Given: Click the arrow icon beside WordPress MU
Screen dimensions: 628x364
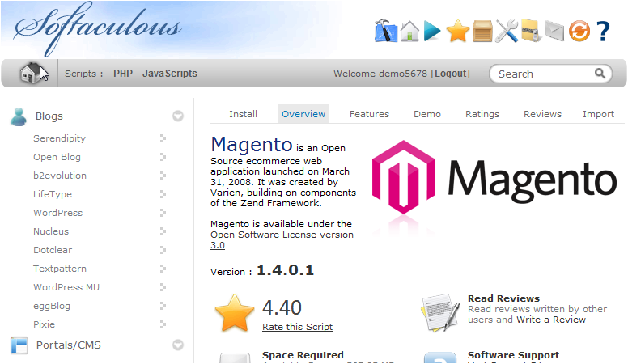Looking at the screenshot, I should pyautogui.click(x=163, y=287).
